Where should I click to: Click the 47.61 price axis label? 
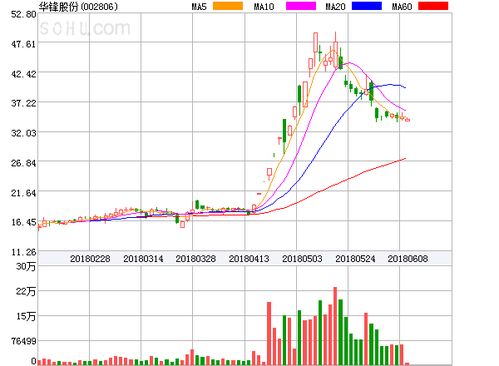[24, 44]
